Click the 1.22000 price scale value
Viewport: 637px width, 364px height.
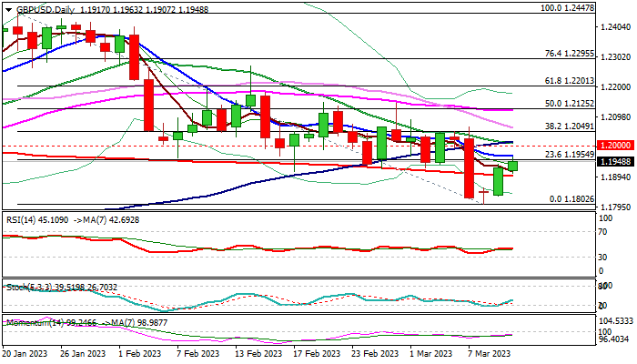(615, 87)
